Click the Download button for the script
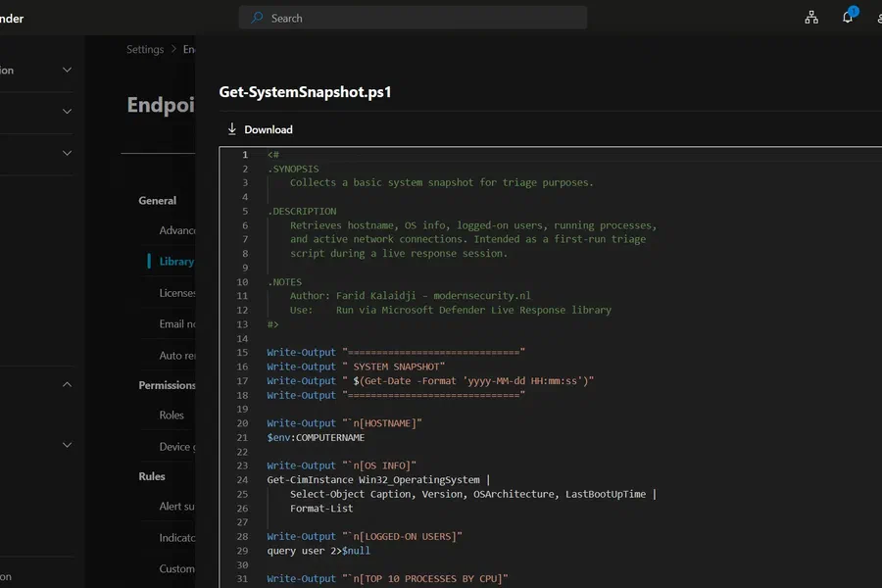This screenshot has height=588, width=882. (260, 129)
